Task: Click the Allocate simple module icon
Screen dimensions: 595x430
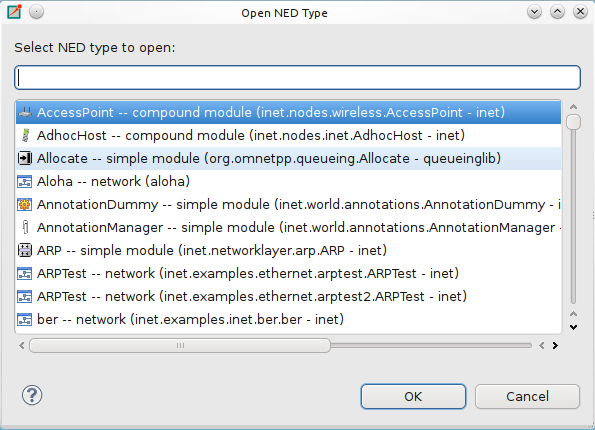Action: pos(25,158)
